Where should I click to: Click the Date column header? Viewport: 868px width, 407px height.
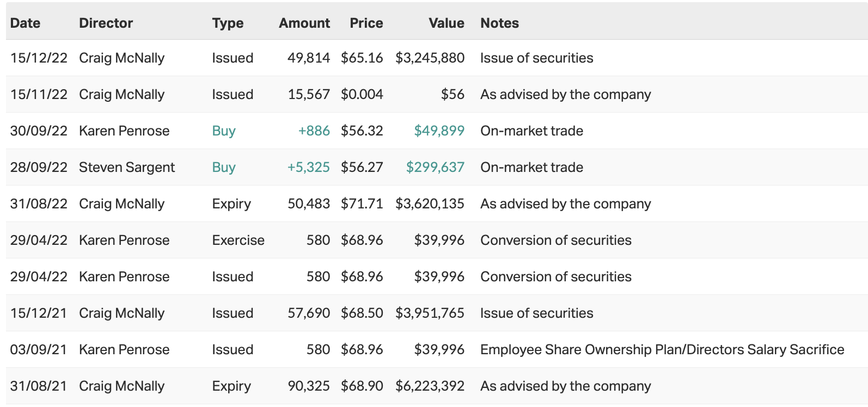25,23
